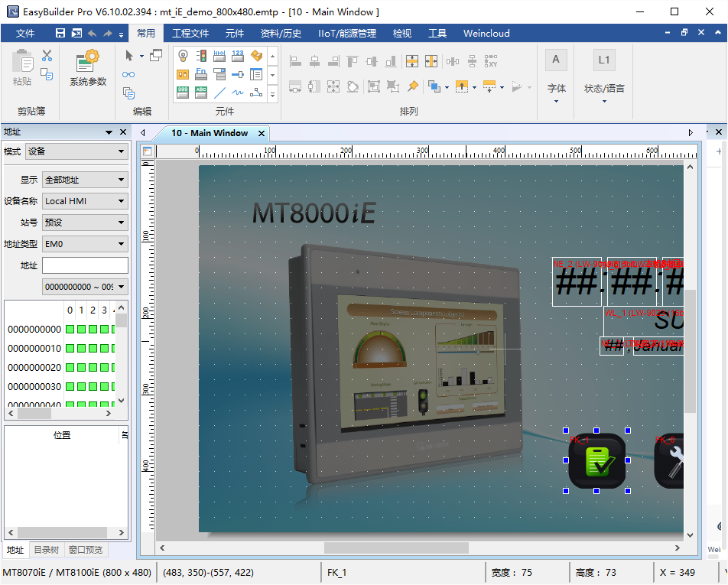Screen dimensions: 728x585
Task: Click the canvas horizontal scrollbar thumb
Action: coord(396,548)
